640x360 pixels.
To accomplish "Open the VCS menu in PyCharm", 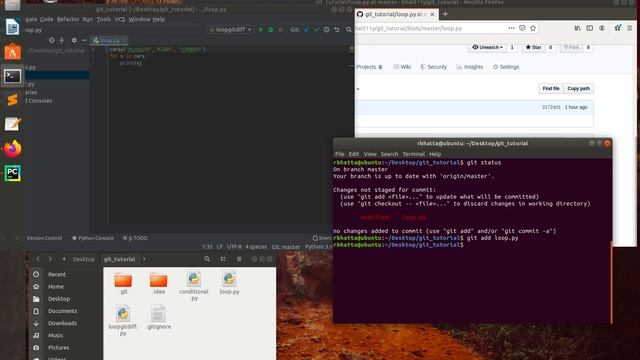I will click(120, 19).
